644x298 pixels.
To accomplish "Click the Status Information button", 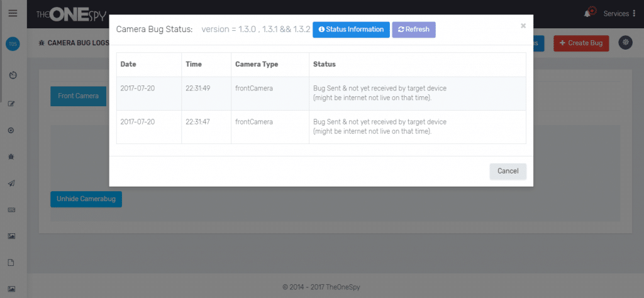I will tap(350, 30).
